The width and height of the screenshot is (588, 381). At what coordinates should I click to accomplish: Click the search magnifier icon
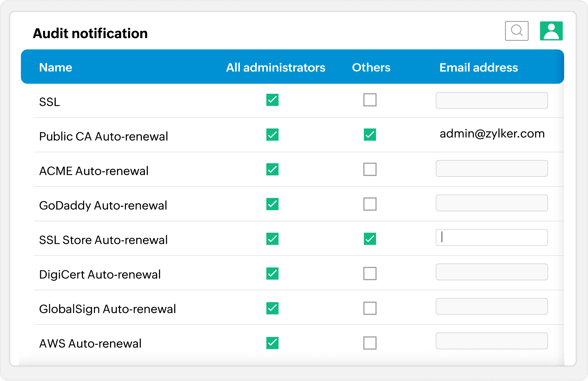pos(517,31)
